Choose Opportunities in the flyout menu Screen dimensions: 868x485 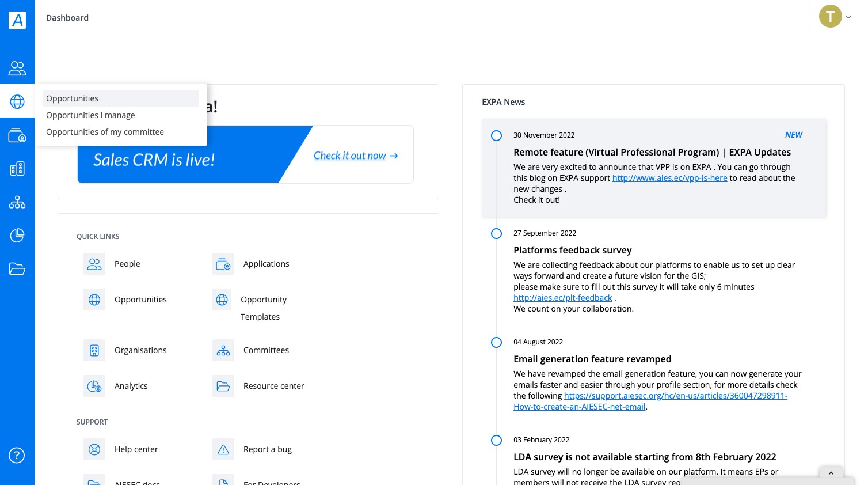pyautogui.click(x=121, y=98)
